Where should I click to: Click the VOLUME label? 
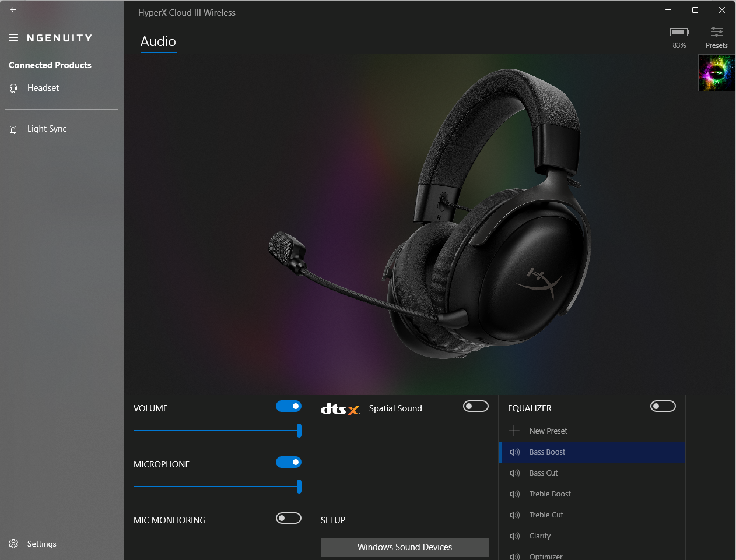[x=150, y=408]
